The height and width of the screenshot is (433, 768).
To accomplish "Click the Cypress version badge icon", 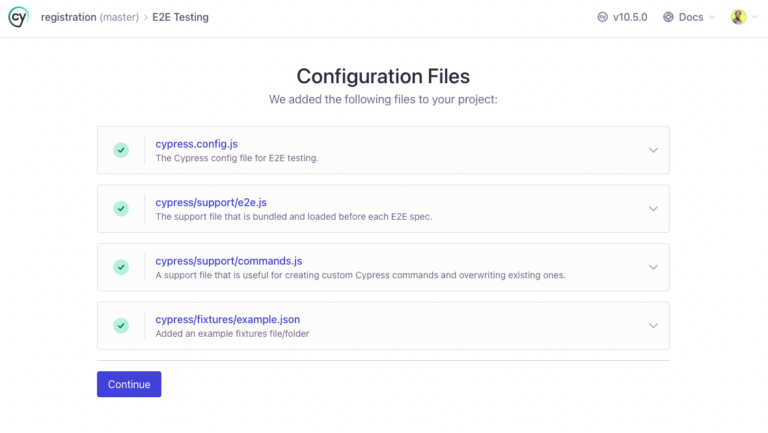I will (602, 17).
